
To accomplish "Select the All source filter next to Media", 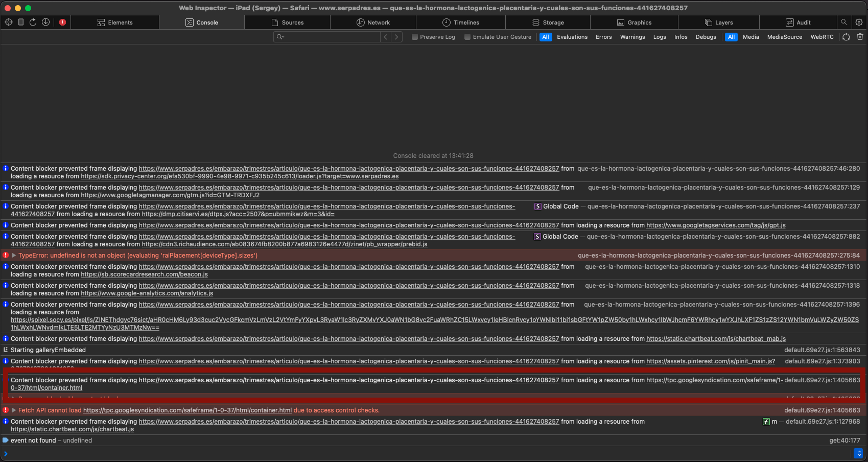I will tap(731, 37).
